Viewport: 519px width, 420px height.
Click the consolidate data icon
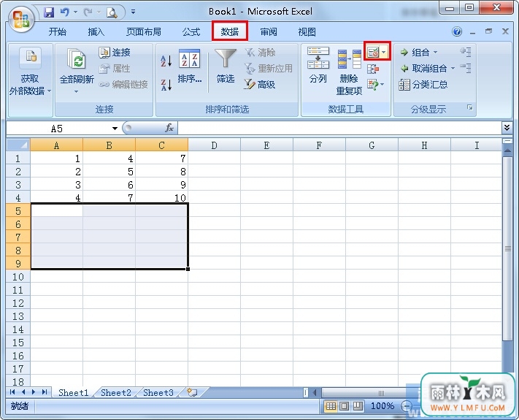(x=373, y=69)
